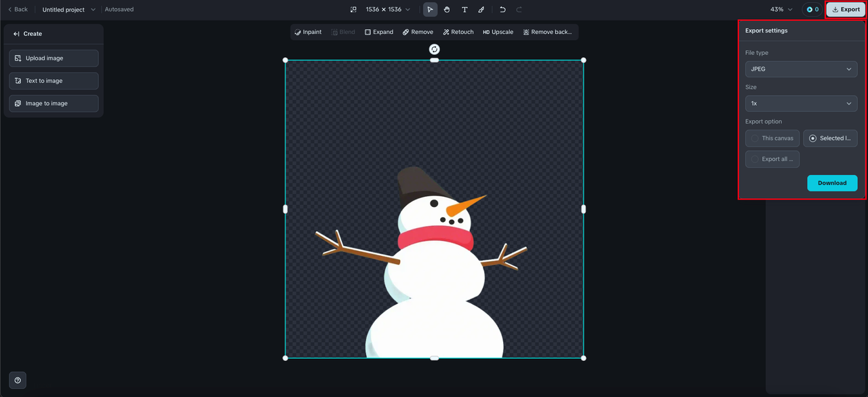Redo the last undone action
The height and width of the screenshot is (397, 868).
[519, 10]
